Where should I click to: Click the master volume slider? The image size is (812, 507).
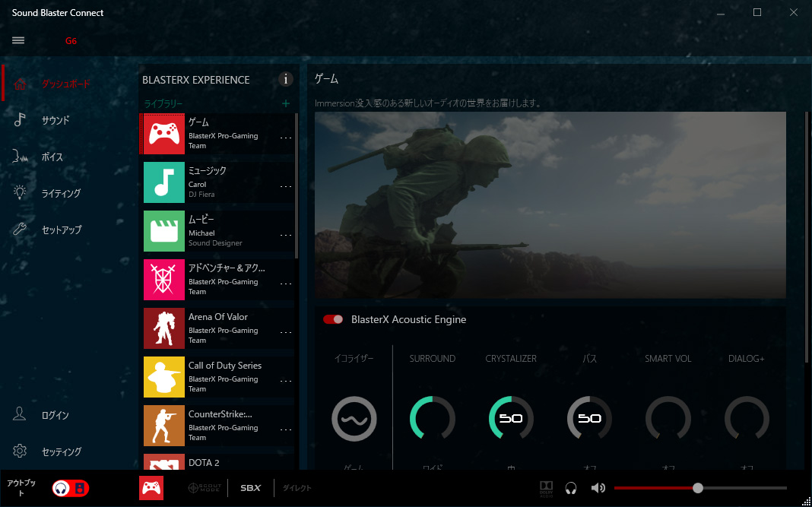(x=700, y=488)
